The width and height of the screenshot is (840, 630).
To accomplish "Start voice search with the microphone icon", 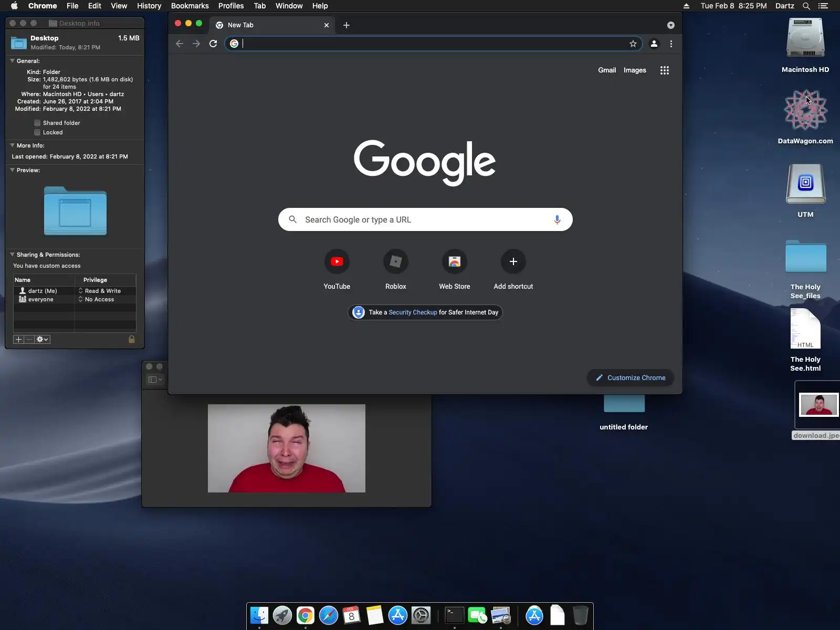I will coord(557,219).
